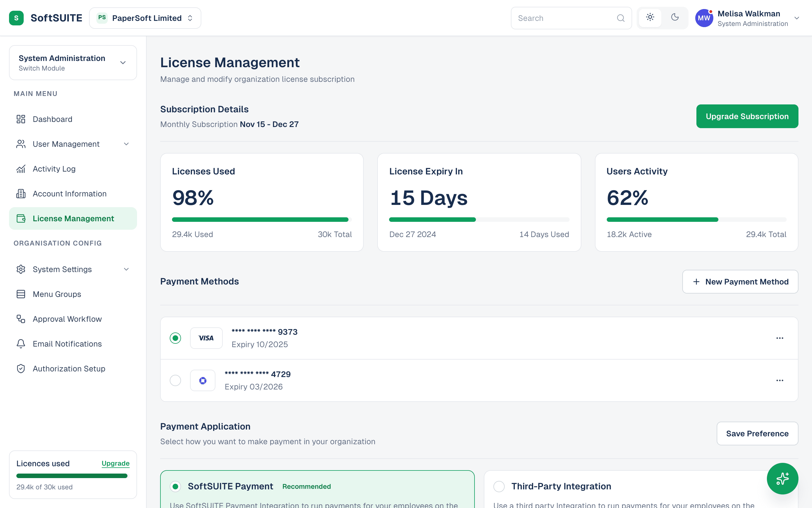Image resolution: width=812 pixels, height=508 pixels.
Task: Select Third-Party Integration radio option
Action: 499,486
